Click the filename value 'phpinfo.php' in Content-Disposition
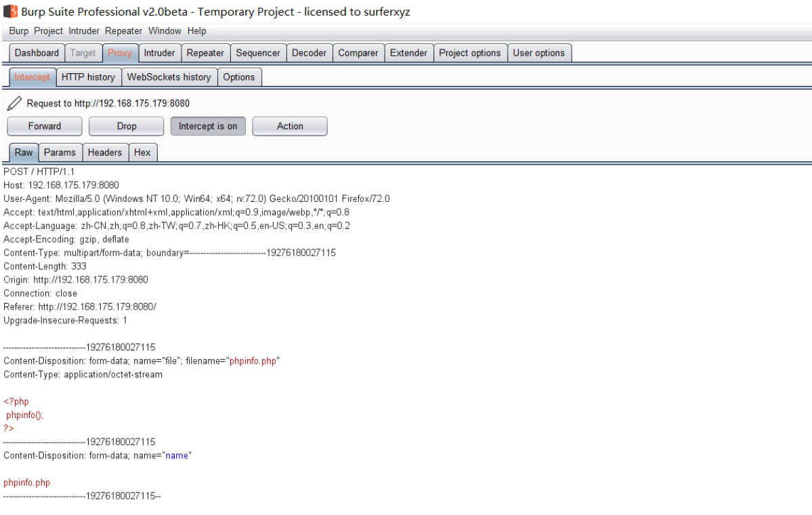 click(253, 360)
